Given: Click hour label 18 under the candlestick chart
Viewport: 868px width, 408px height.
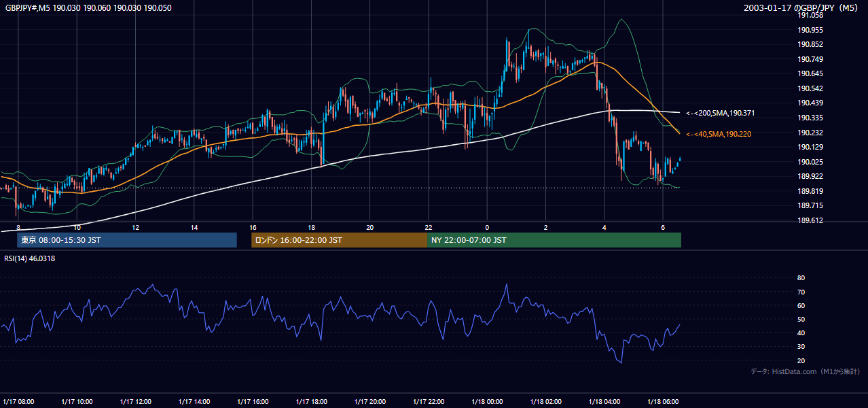Looking at the screenshot, I should [x=311, y=227].
